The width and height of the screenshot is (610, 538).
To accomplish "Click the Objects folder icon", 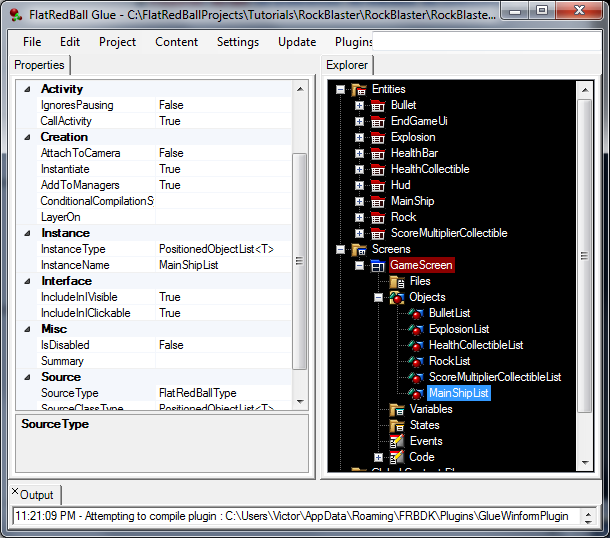I will point(397,298).
